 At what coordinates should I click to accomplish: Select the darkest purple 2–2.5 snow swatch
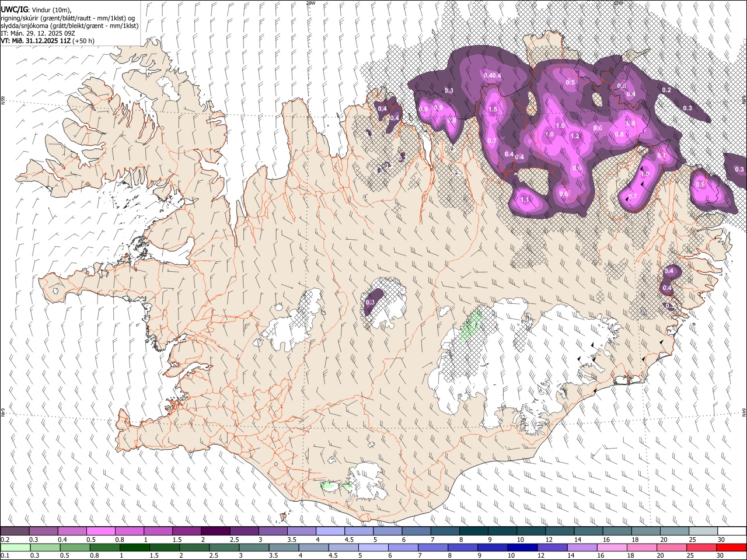tap(215, 531)
